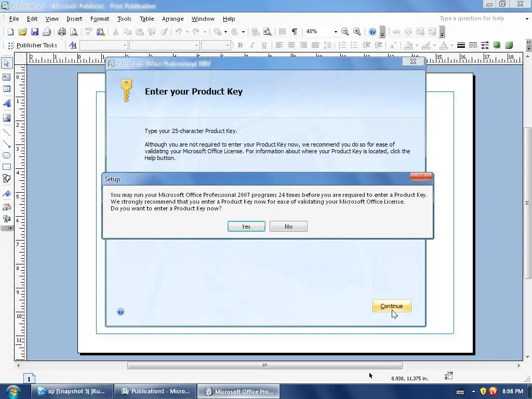
Task: Select the AutoShapes tool
Action: pyautogui.click(x=6, y=179)
